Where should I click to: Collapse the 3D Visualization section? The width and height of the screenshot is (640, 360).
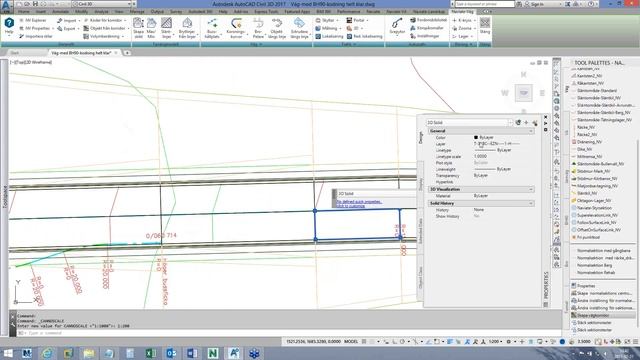point(531,189)
